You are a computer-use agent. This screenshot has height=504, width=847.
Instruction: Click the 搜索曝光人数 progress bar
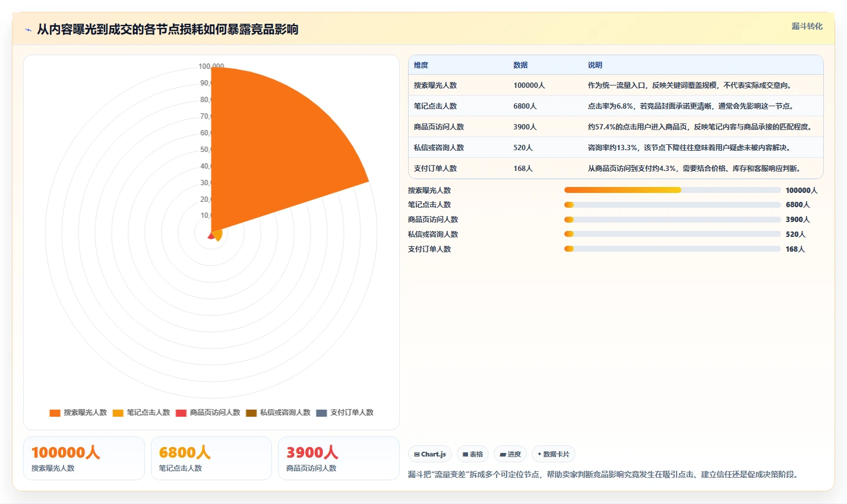(672, 190)
